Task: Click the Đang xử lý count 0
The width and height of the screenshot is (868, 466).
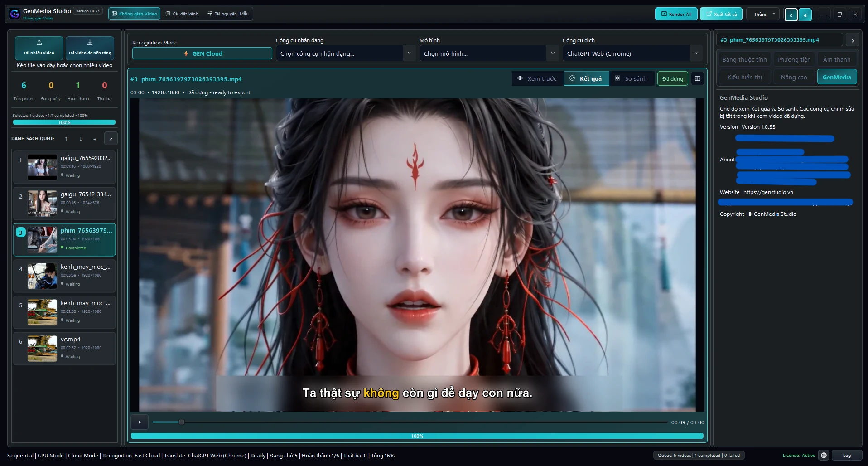Action: tap(51, 85)
